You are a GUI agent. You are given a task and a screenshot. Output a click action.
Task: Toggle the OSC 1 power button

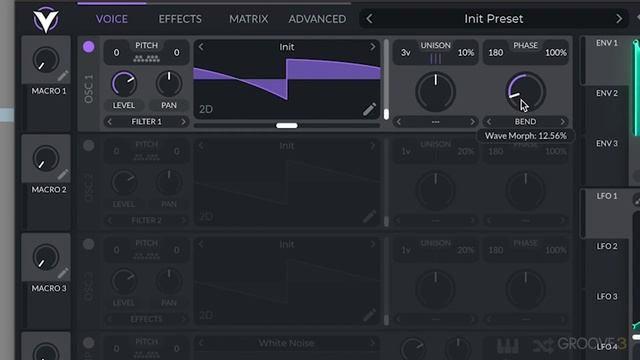pos(89,47)
